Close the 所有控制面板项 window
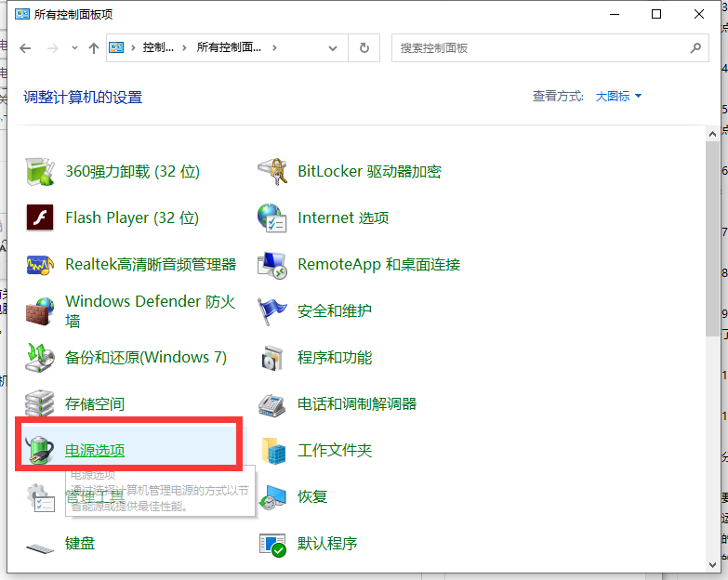The height and width of the screenshot is (580, 728). (699, 14)
